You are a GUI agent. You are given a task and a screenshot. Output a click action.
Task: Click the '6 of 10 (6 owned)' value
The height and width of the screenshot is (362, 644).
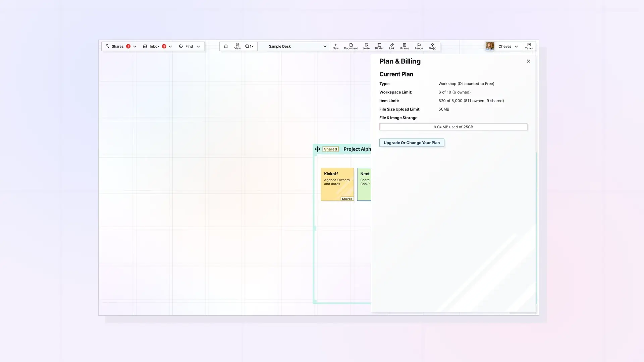tap(454, 92)
